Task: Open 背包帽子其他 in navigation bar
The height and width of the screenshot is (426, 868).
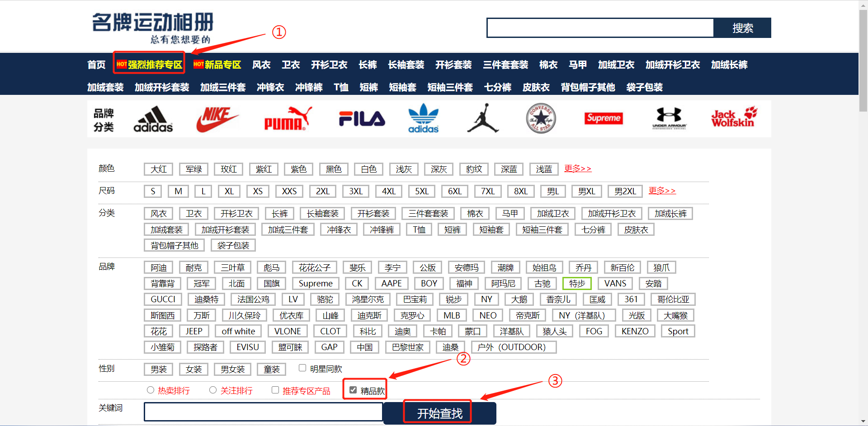Action: pyautogui.click(x=588, y=87)
